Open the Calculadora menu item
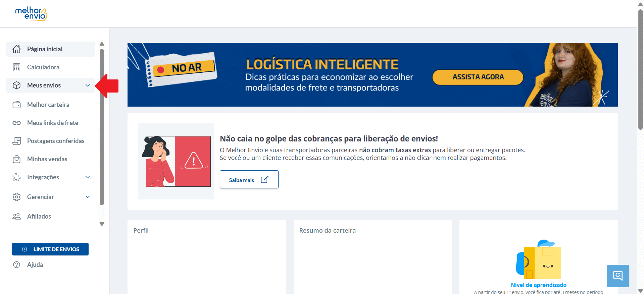 click(x=50, y=67)
